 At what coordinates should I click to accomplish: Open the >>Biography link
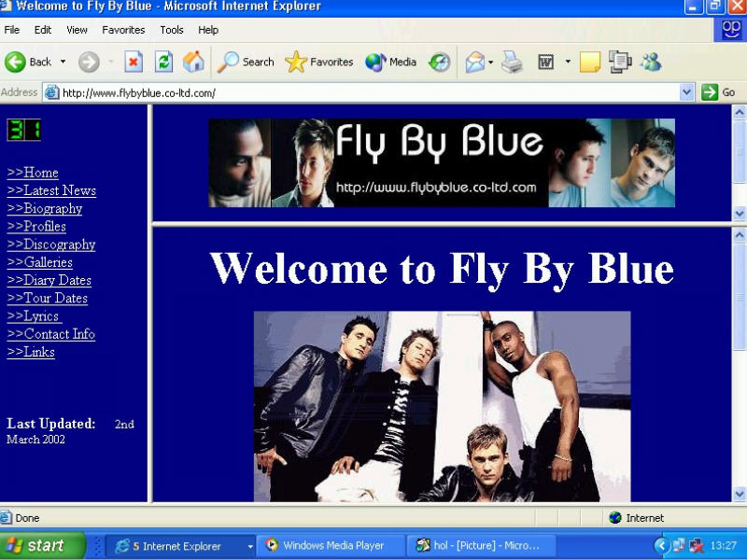45,208
